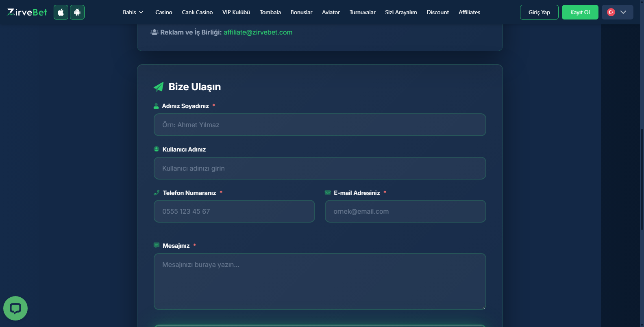Image resolution: width=644 pixels, height=327 pixels.
Task: Click the envelope icon beside E-mail Adresiniz
Action: coord(328,193)
